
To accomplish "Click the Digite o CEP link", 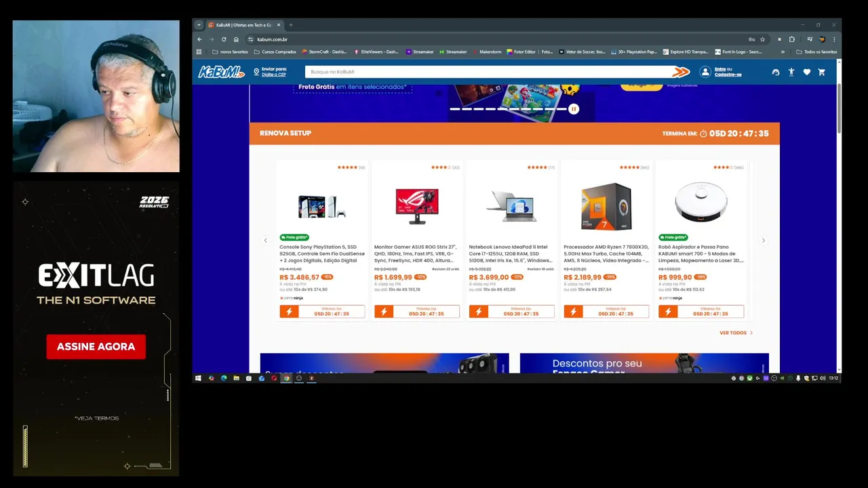I will (x=274, y=75).
